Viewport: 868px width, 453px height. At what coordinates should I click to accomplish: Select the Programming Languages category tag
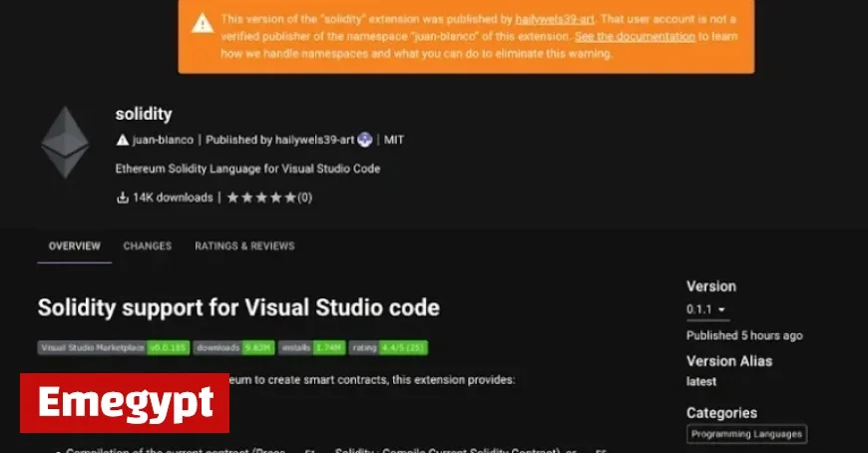746,434
